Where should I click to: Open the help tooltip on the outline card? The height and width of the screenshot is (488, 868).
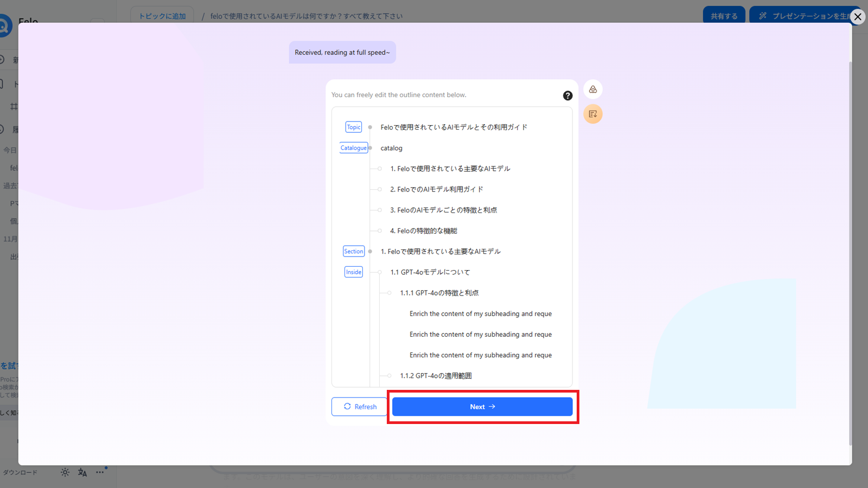click(x=567, y=95)
